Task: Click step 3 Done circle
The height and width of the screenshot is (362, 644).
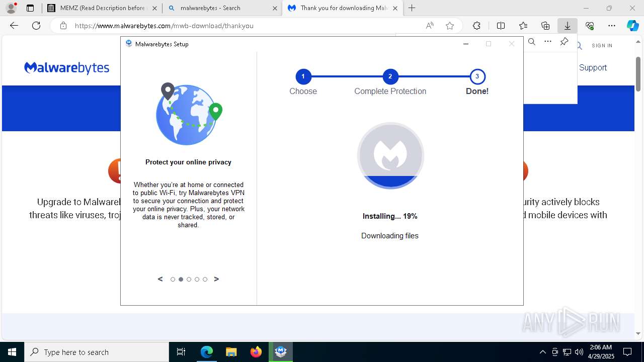Action: [477, 76]
